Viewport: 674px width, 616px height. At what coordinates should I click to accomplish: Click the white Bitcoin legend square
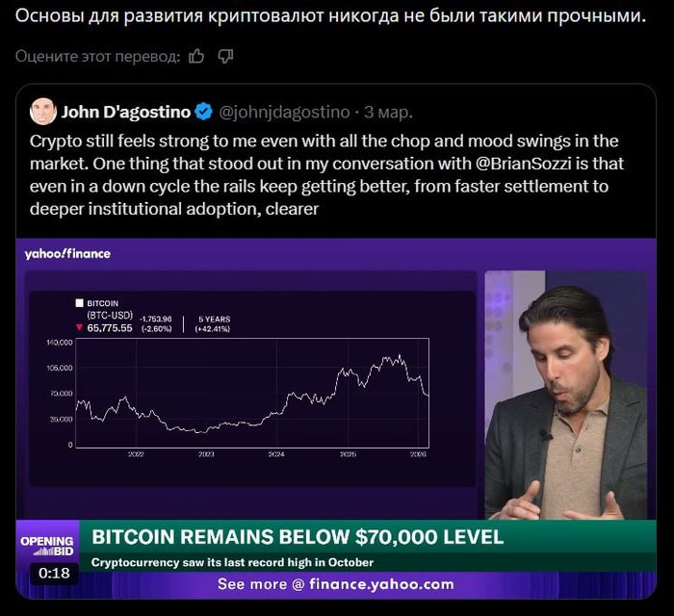click(79, 302)
